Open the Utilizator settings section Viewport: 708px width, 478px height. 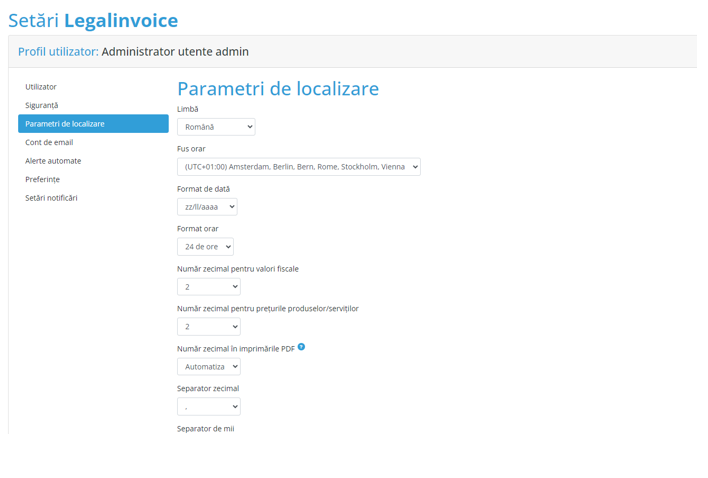(41, 87)
